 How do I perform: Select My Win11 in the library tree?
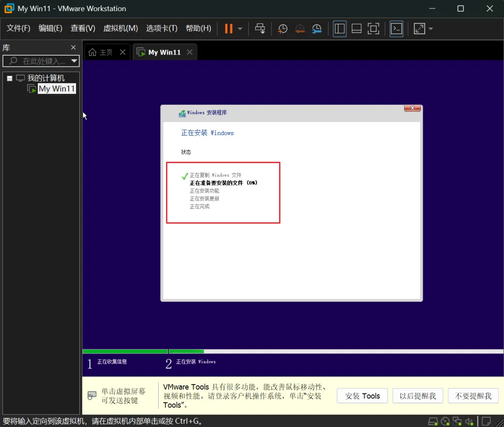pos(57,88)
